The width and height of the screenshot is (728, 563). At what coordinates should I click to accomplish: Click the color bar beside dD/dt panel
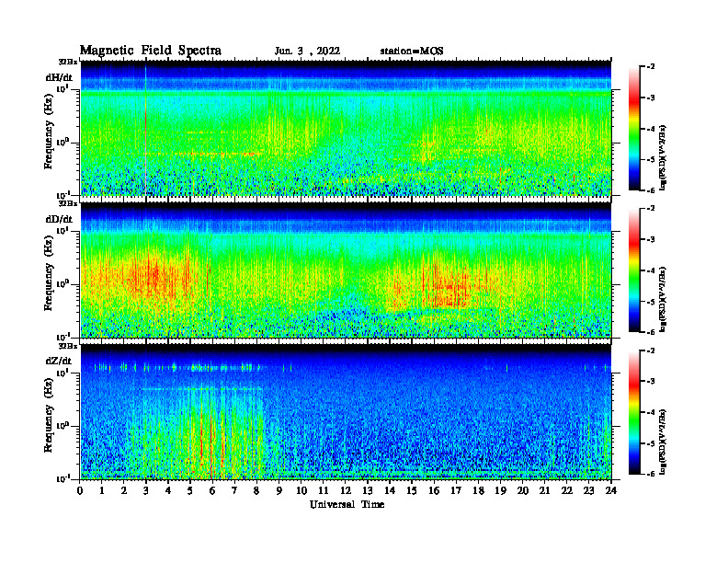coord(634,270)
